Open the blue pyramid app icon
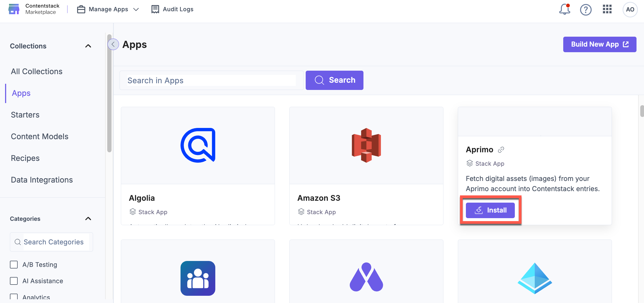This screenshot has height=303, width=644. click(535, 278)
